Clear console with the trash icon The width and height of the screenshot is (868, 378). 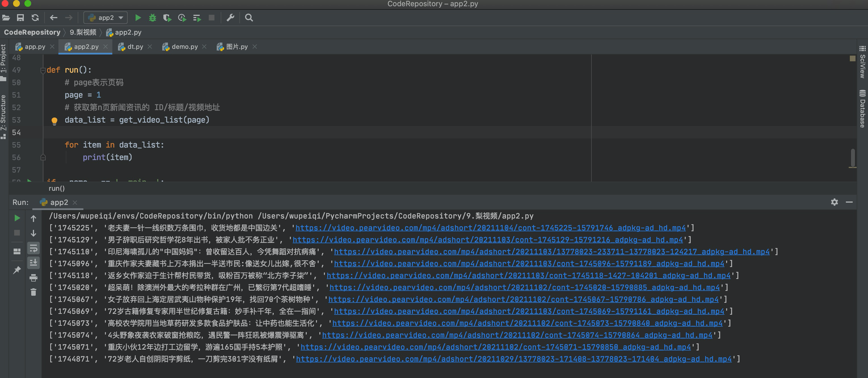click(x=33, y=292)
